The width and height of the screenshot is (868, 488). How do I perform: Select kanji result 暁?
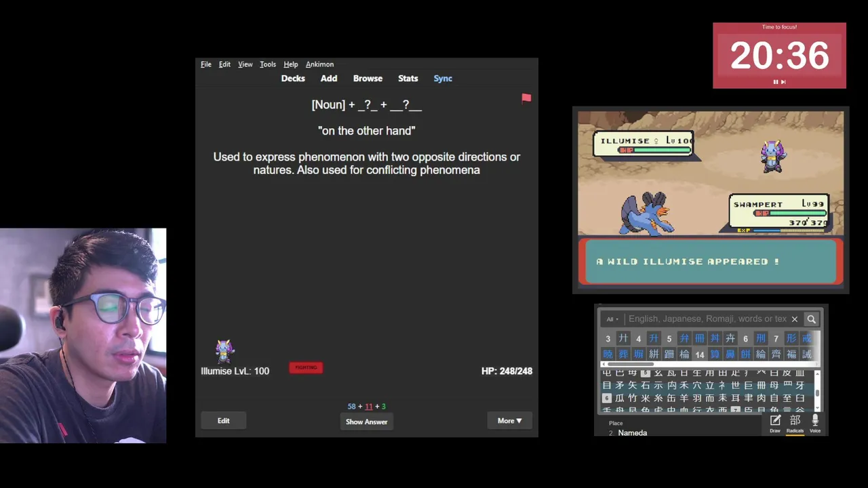tap(608, 354)
